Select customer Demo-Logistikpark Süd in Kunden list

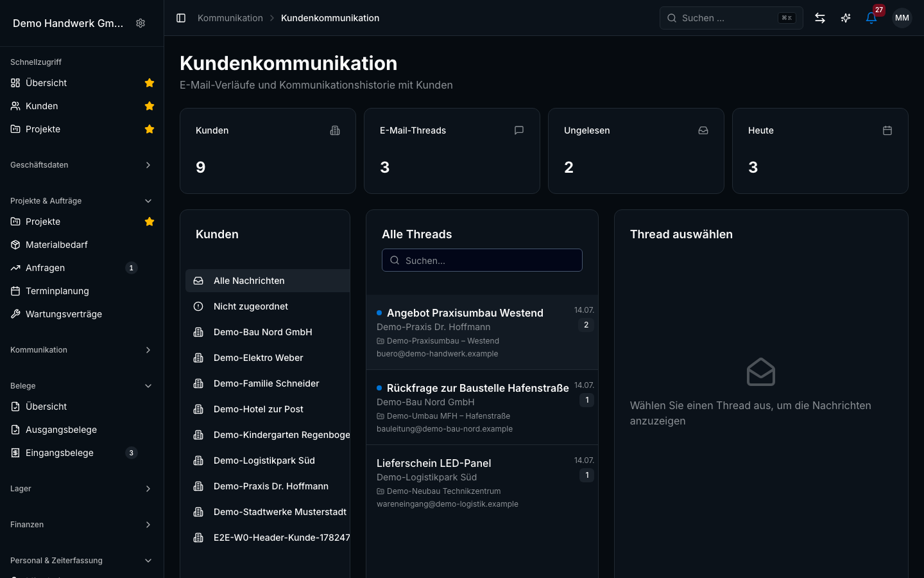268,460
